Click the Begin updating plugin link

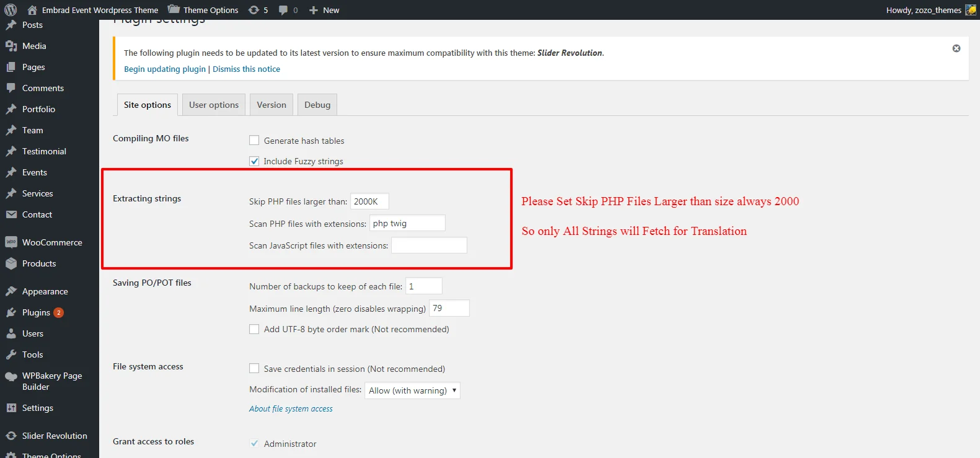click(165, 69)
